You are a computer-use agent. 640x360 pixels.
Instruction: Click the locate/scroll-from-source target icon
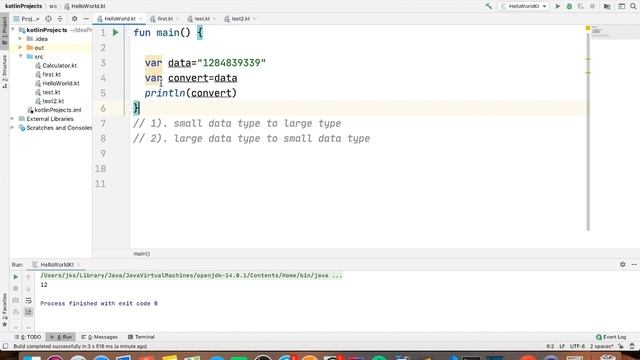click(48, 19)
